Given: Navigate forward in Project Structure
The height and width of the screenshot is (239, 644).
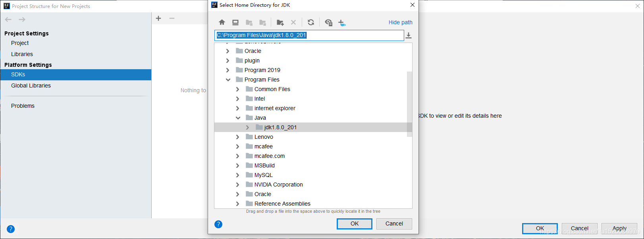Looking at the screenshot, I should (22, 19).
